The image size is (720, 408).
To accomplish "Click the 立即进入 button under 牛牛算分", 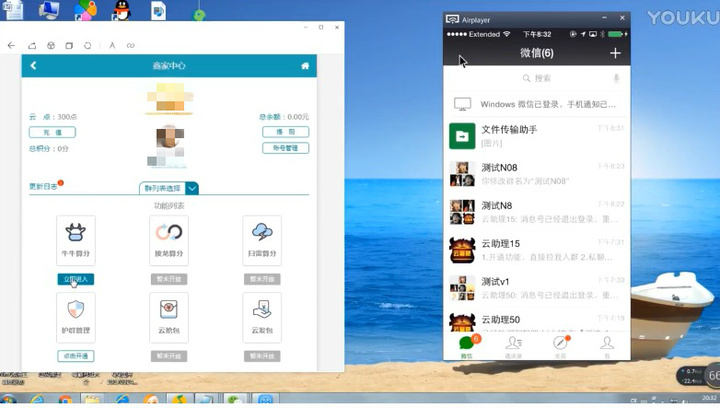I will point(76,279).
